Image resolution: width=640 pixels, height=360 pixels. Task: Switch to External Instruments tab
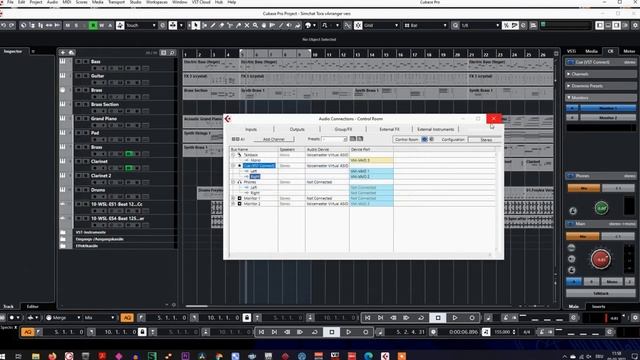coord(436,129)
